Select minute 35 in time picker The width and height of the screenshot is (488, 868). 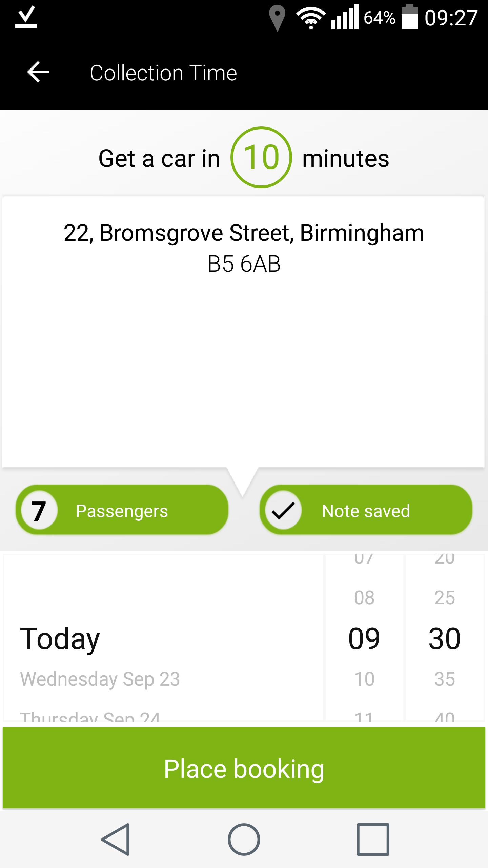[x=445, y=679]
